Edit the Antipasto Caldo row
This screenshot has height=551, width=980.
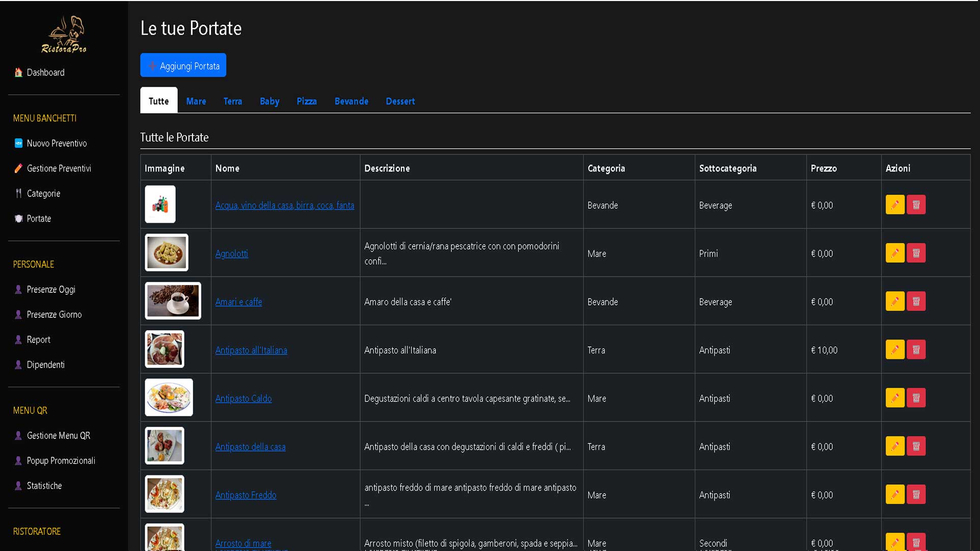click(x=895, y=398)
